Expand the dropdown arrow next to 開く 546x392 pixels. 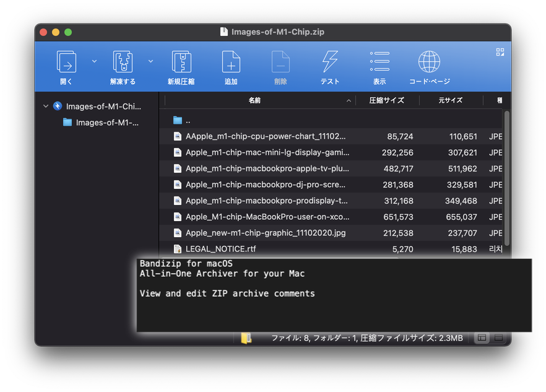(94, 61)
